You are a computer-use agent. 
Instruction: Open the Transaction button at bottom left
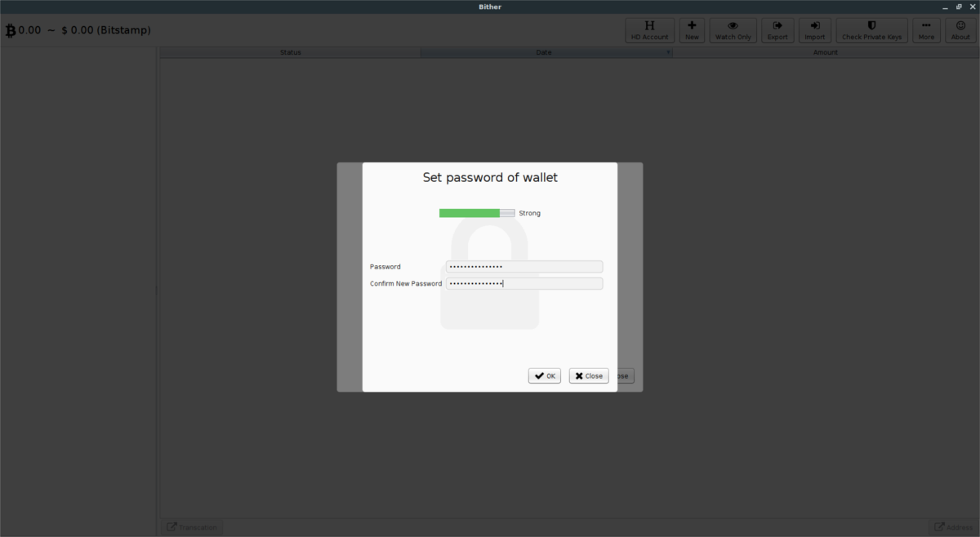click(190, 527)
